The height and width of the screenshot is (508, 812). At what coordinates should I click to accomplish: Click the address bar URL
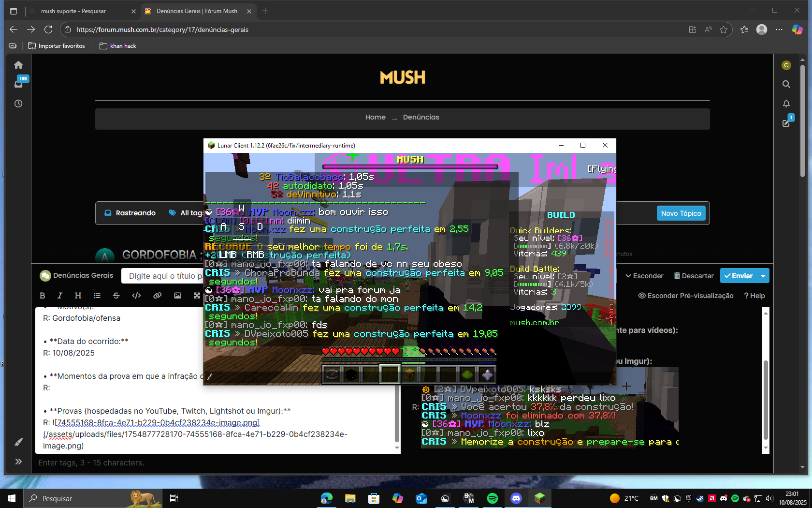coord(162,30)
